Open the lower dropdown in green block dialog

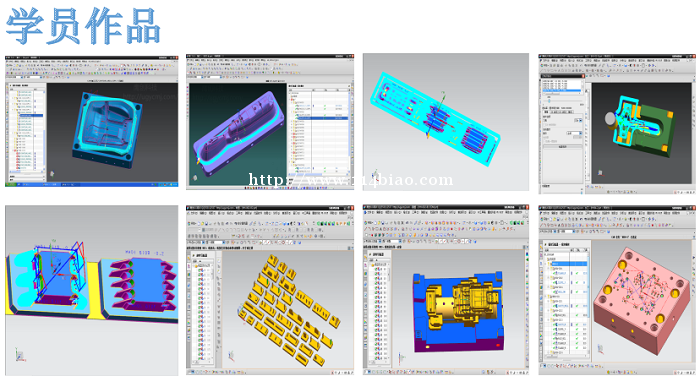(x=574, y=133)
